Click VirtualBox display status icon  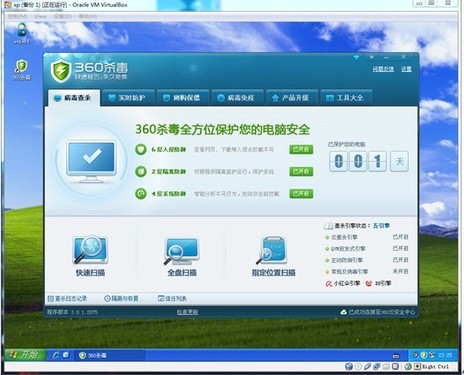coord(395,367)
